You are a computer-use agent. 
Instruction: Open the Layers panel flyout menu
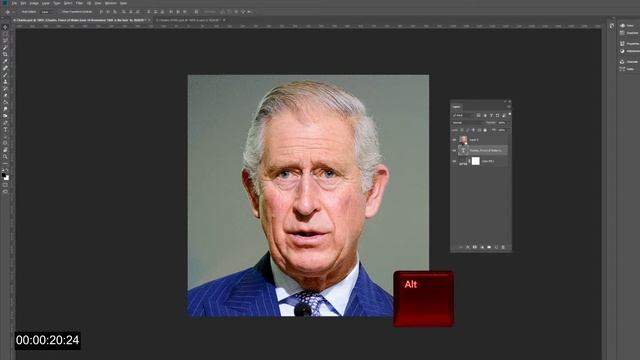coord(509,107)
